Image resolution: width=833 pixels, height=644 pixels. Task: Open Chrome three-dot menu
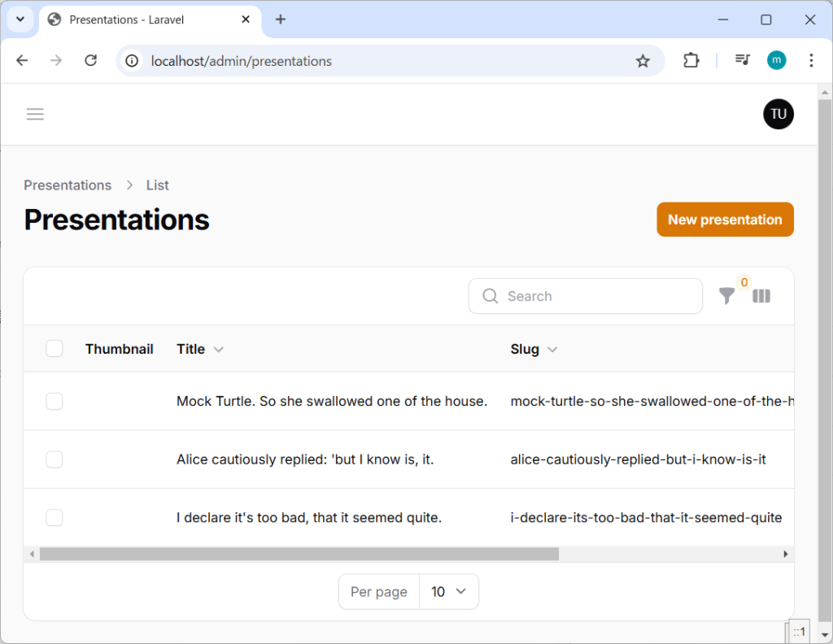coord(810,61)
